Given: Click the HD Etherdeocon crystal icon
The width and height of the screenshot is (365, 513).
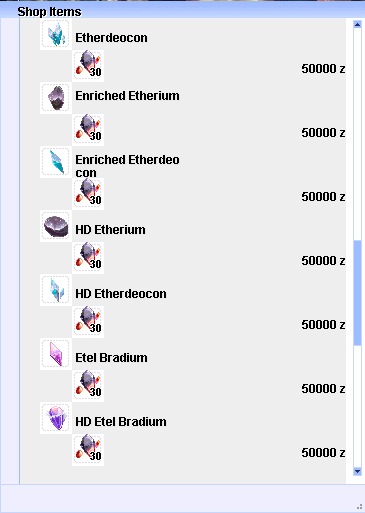Looking at the screenshot, I should point(56,290).
